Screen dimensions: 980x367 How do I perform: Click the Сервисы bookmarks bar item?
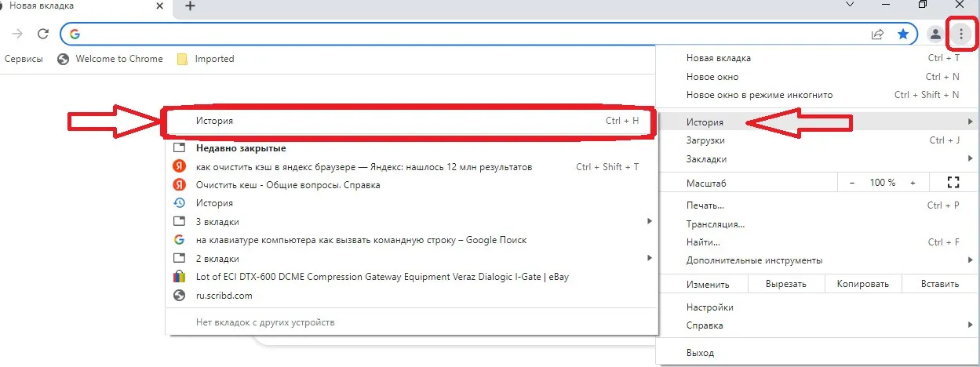pos(24,59)
